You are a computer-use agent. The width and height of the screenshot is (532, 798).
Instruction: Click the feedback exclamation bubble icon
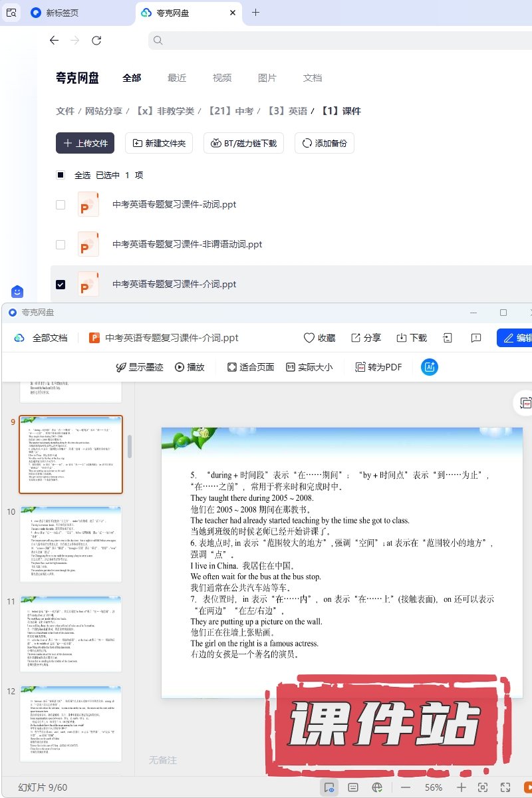tap(476, 338)
